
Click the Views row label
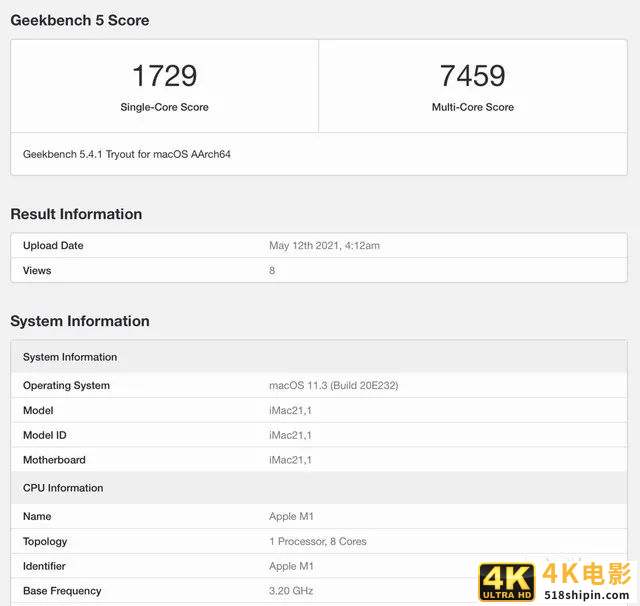click(37, 271)
